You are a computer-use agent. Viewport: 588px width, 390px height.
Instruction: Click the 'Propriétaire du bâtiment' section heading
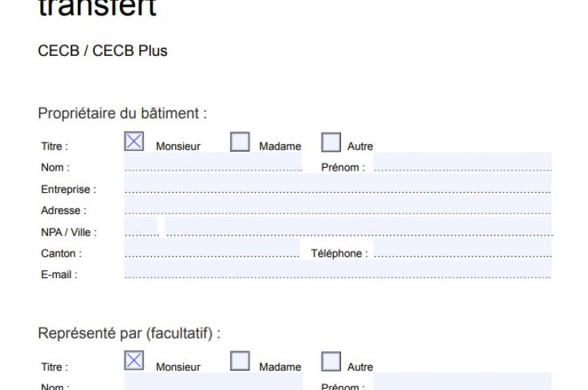click(122, 113)
